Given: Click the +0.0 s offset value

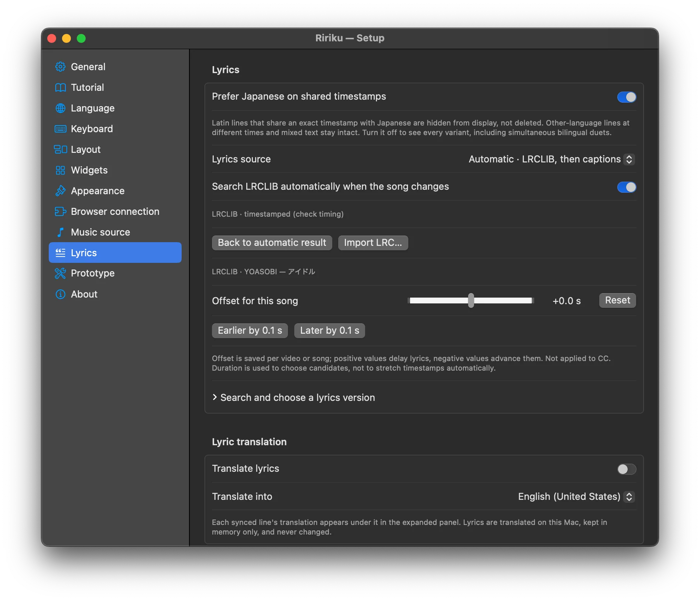Looking at the screenshot, I should [x=566, y=301].
